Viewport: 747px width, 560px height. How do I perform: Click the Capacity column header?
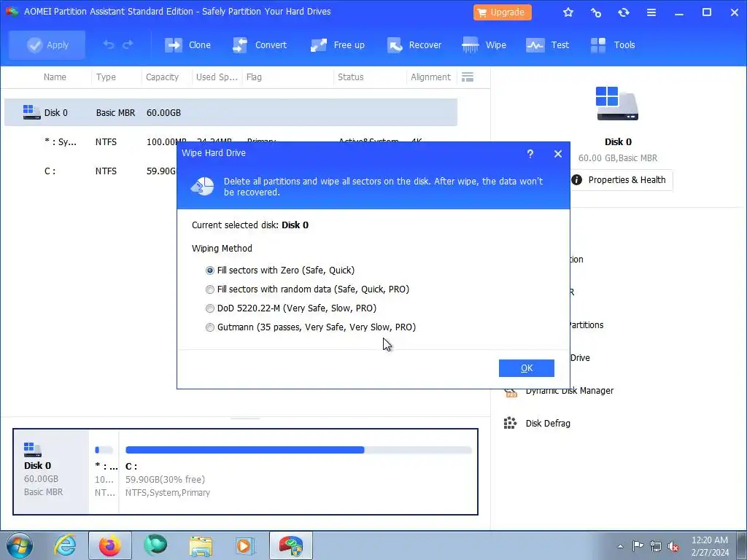[x=162, y=77]
